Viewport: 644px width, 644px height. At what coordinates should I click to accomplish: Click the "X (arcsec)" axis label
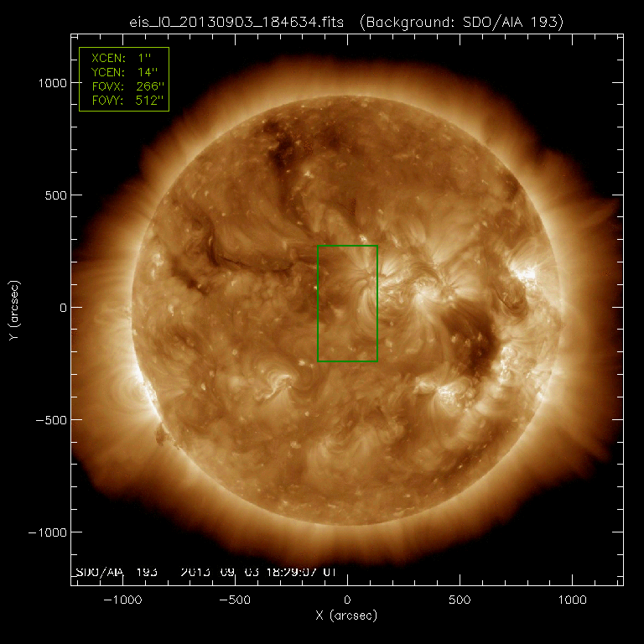tap(347, 616)
